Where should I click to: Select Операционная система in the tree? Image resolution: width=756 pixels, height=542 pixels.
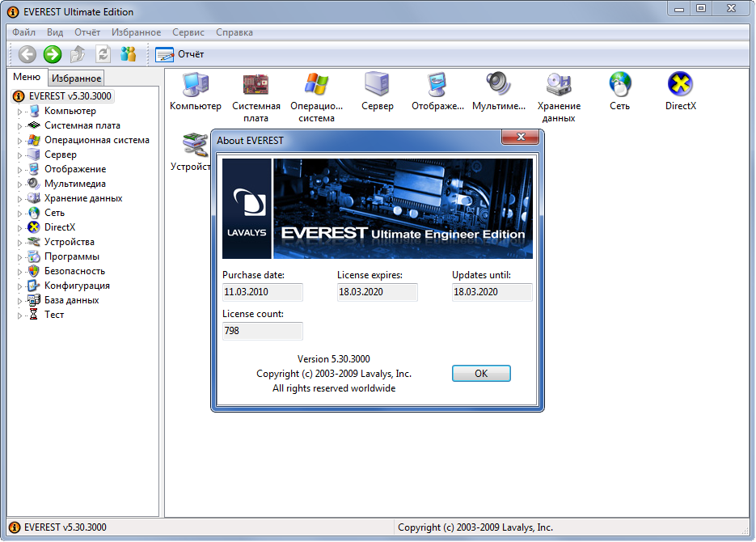pyautogui.click(x=96, y=140)
